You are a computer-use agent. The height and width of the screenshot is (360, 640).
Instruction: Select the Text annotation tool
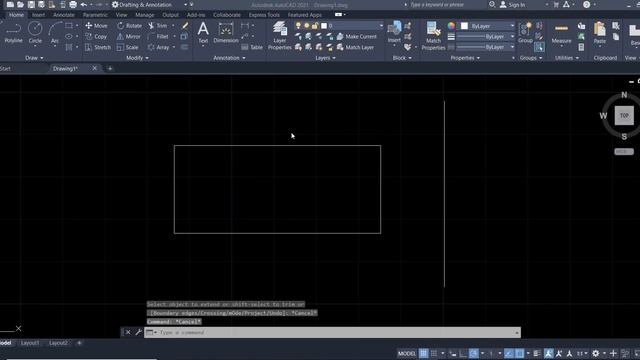tap(203, 33)
